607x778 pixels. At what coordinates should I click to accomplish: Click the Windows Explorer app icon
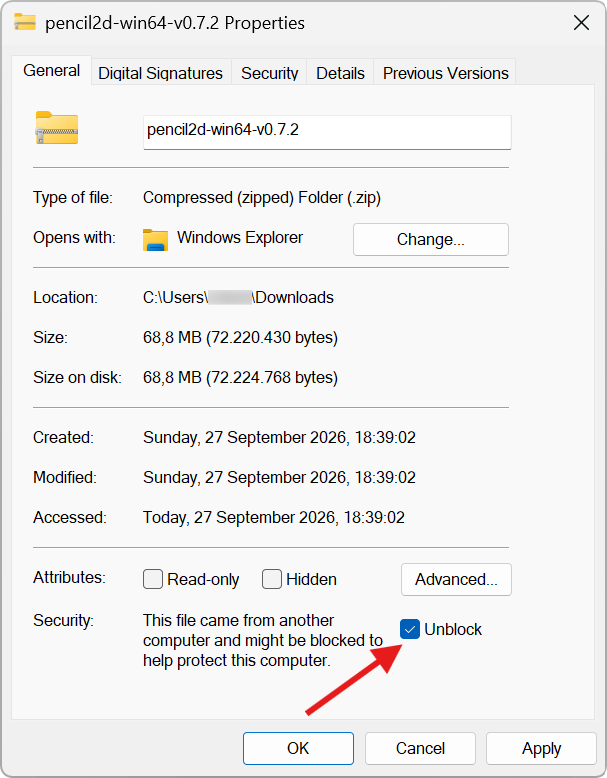pyautogui.click(x=155, y=239)
